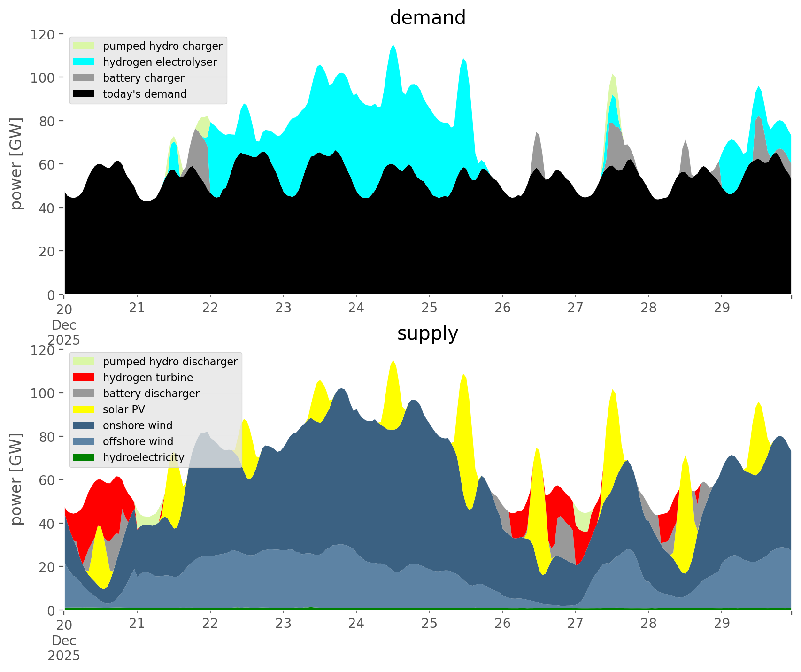
Task: Click the "demand" chart title
Action: click(x=427, y=18)
